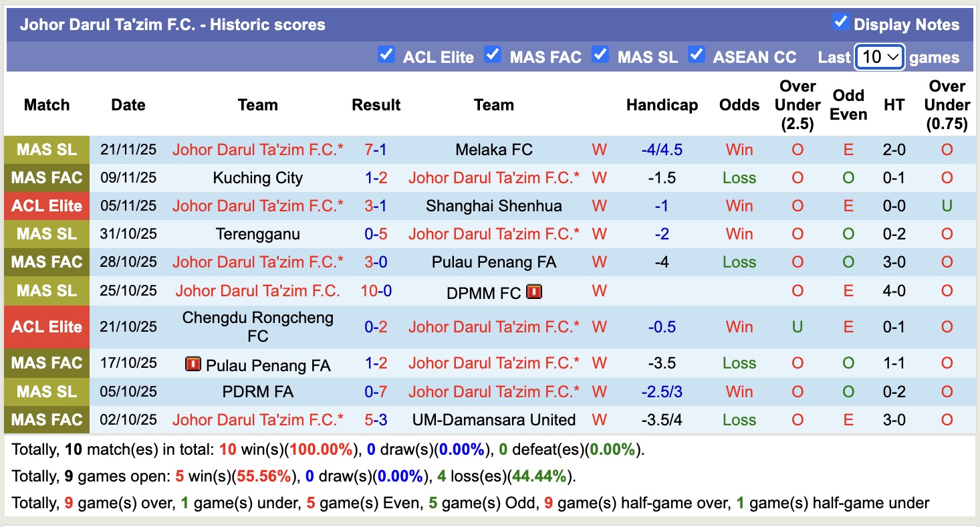Viewport: 980px width, 527px height.
Task: Click the Date column header
Action: pyautogui.click(x=128, y=105)
